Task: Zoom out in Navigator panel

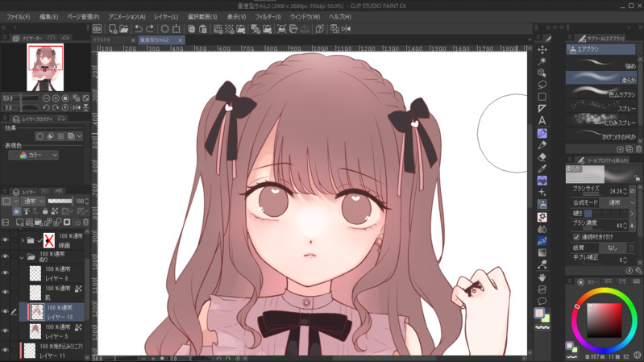Action: 46,98
